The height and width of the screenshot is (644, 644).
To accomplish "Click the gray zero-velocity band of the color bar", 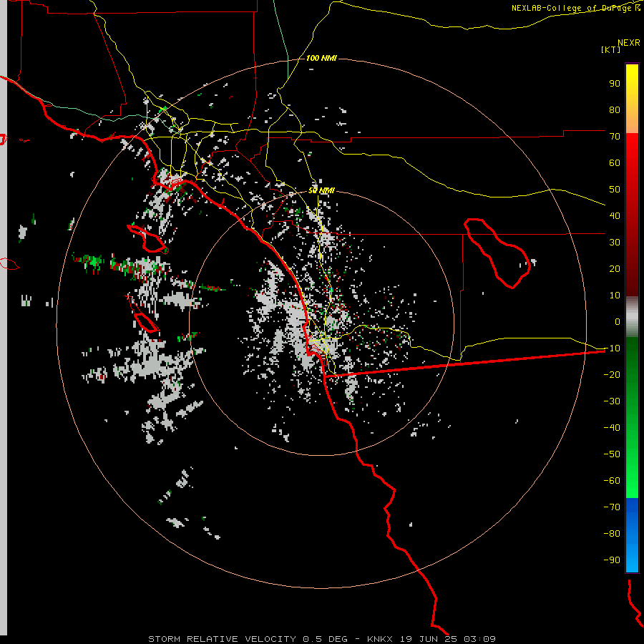I will (632, 317).
